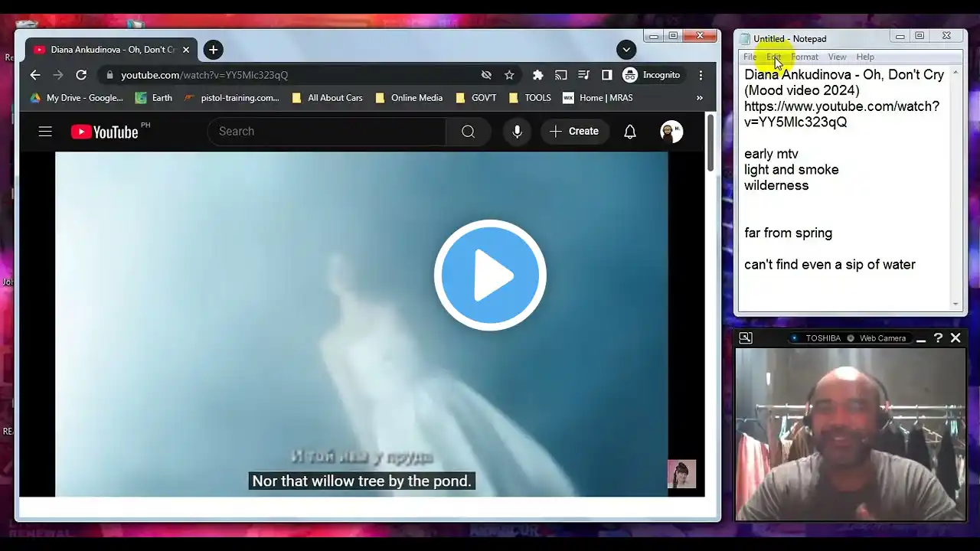Close the Diana Ankudinova tab
Image resolution: width=980 pixels, height=551 pixels.
[x=185, y=50]
